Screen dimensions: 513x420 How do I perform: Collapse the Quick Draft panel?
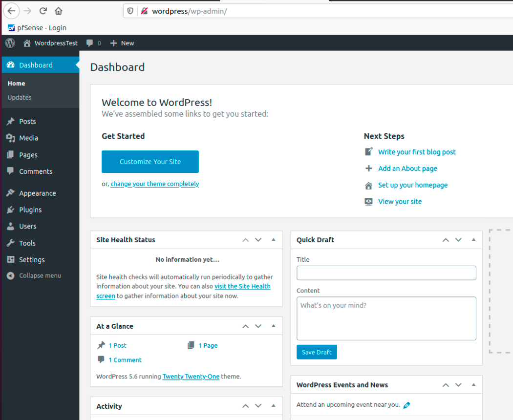click(474, 240)
